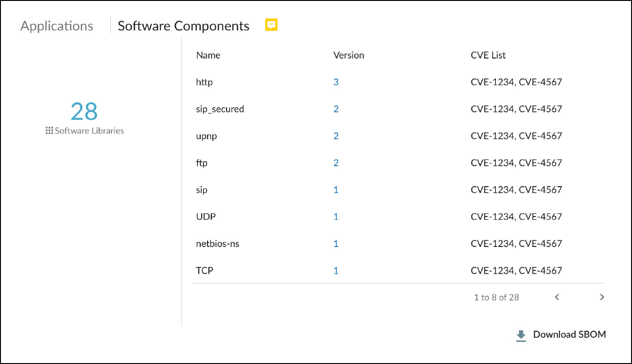Click the yellow comment note icon
Viewport: 632px width, 364px height.
click(271, 25)
